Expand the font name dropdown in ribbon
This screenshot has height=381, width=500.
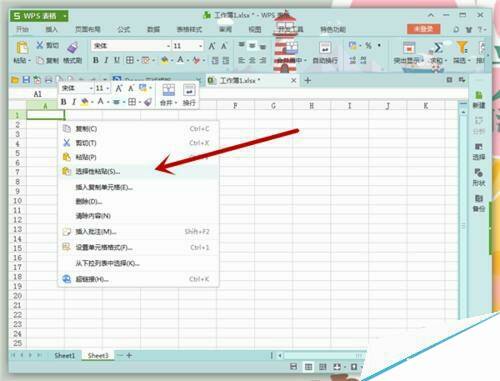coord(168,46)
